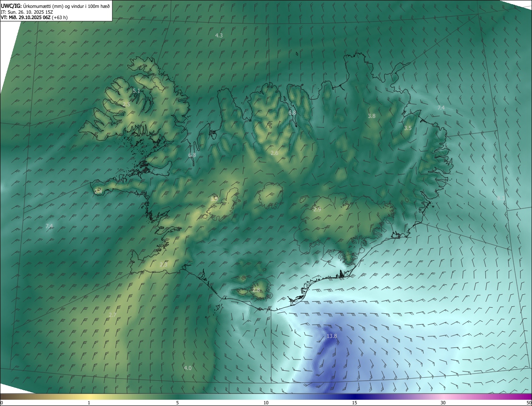
Task: Click the 3.8 value in northeast Iceland
Action: click(372, 116)
